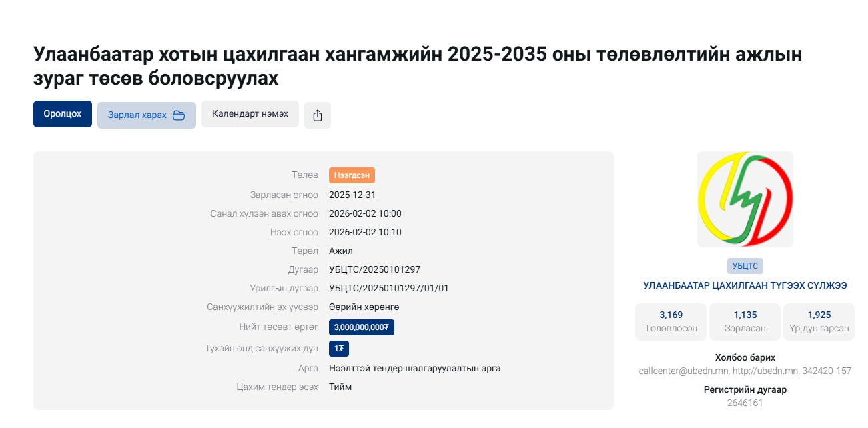Click the share icon button
868x428 pixels.
318,115
